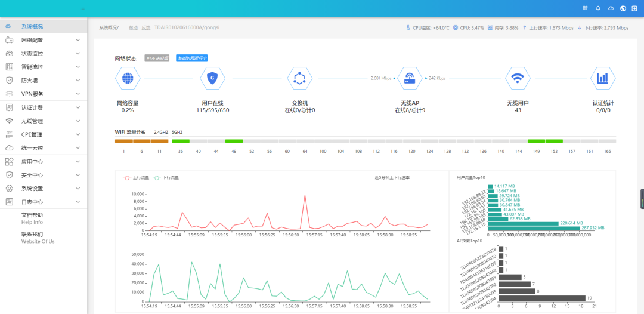Open notifications bell icon
Viewport: 644px width, 314px height.
click(x=598, y=8)
